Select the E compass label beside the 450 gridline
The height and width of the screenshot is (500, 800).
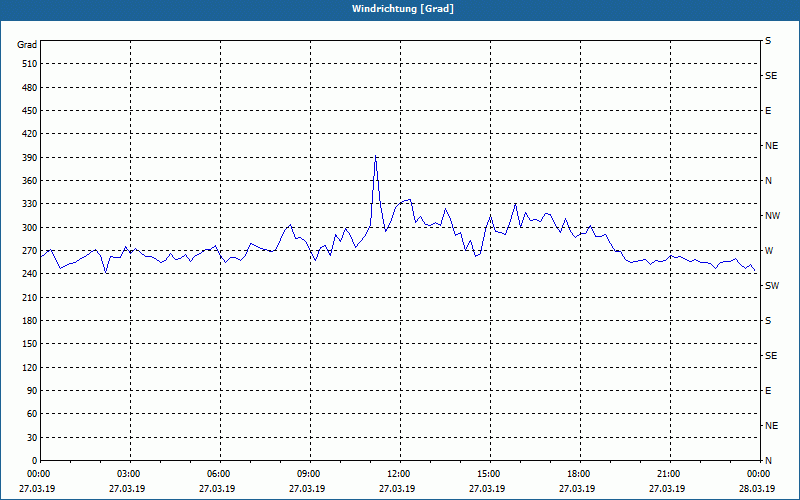[768, 111]
